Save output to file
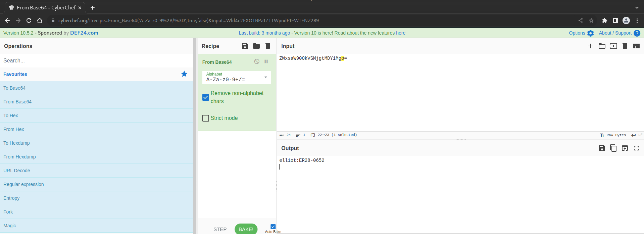 coord(602,148)
